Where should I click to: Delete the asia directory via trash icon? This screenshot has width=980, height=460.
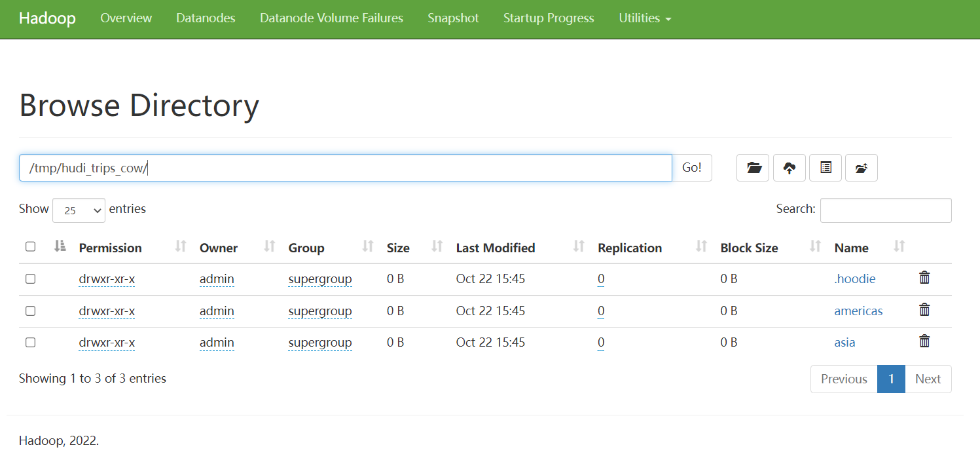pyautogui.click(x=924, y=341)
